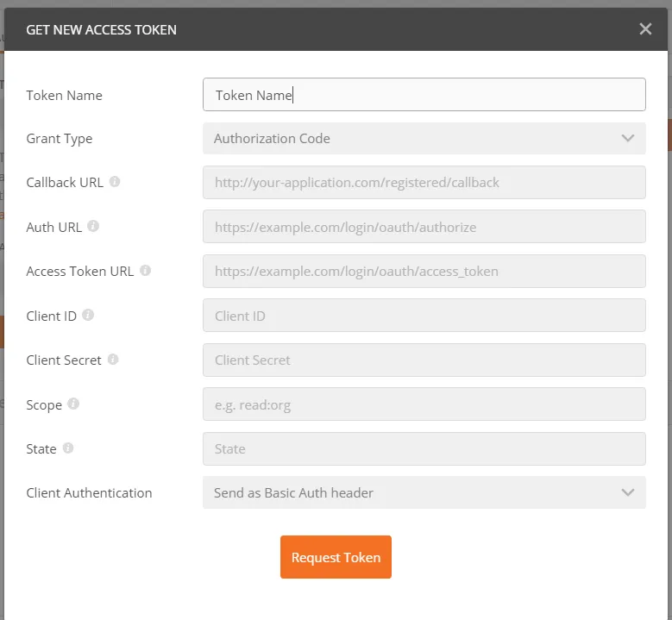Click the Access Token URL info icon

point(145,271)
